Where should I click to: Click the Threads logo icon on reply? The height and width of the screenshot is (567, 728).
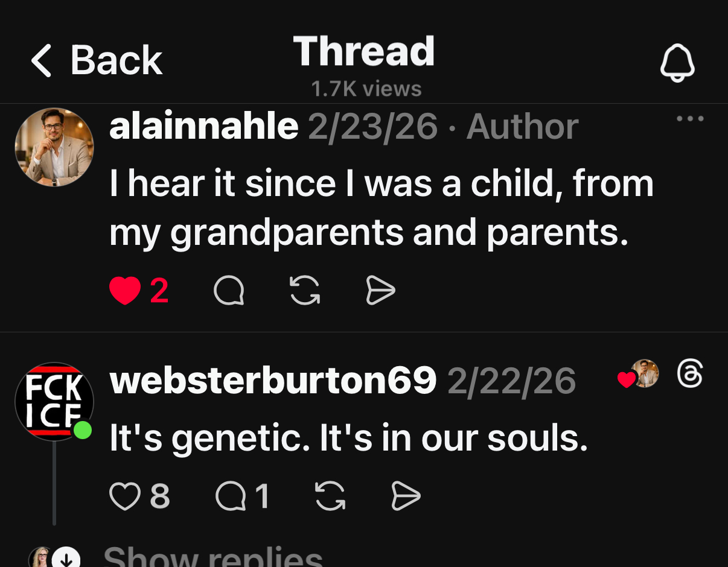pyautogui.click(x=690, y=374)
